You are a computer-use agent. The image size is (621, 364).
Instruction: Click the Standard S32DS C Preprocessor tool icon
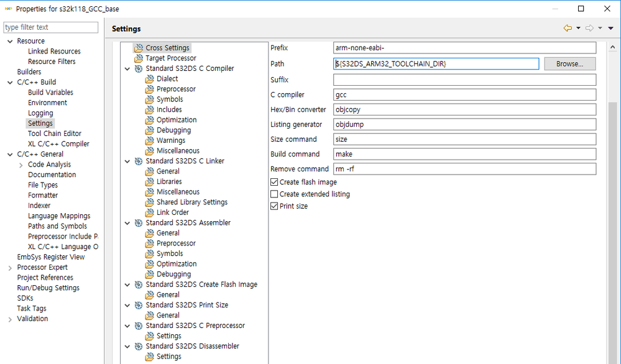[x=139, y=325]
